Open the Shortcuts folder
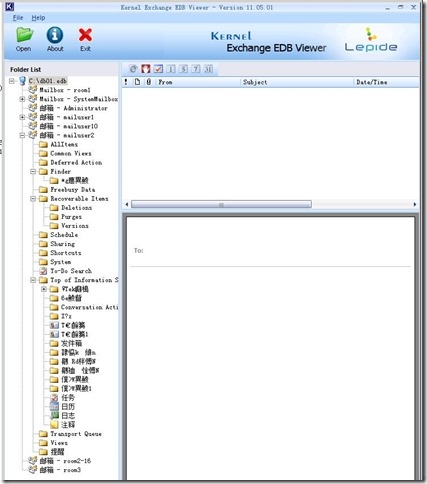 click(66, 253)
